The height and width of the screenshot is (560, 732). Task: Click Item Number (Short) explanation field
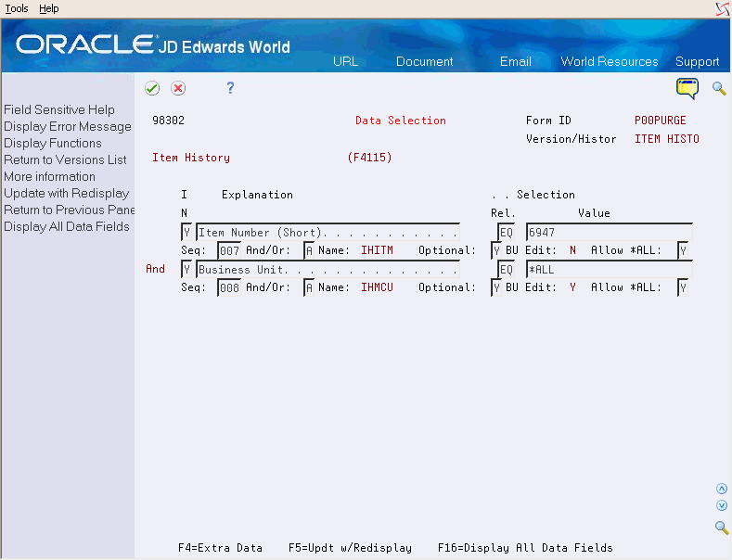[x=327, y=232]
